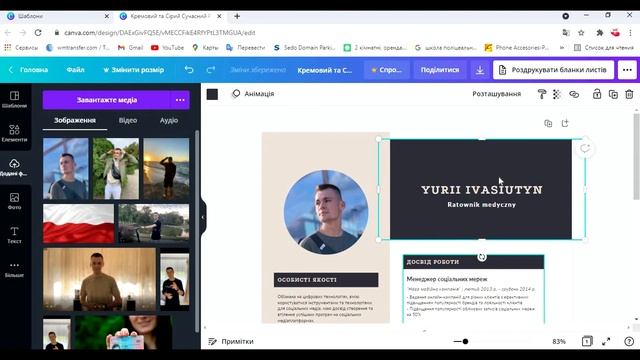Switch to the Зображення tab
This screenshot has height=360, width=640.
pyautogui.click(x=75, y=120)
